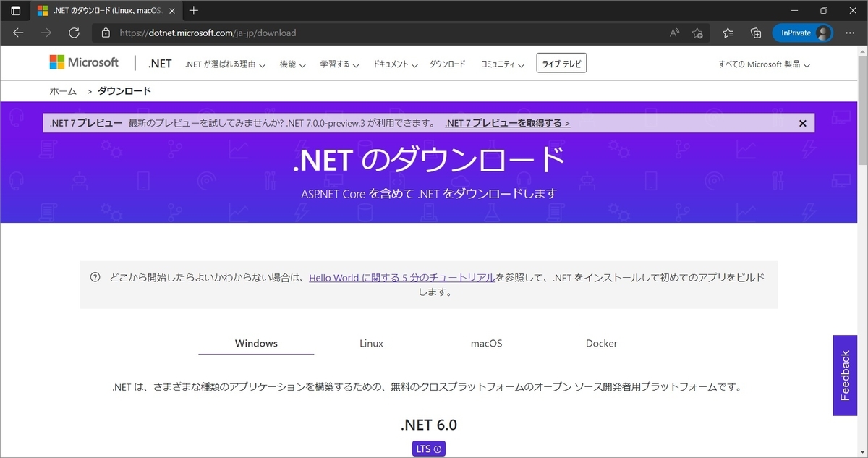The image size is (868, 458).
Task: Open the tab actions menu icon
Action: point(16,11)
